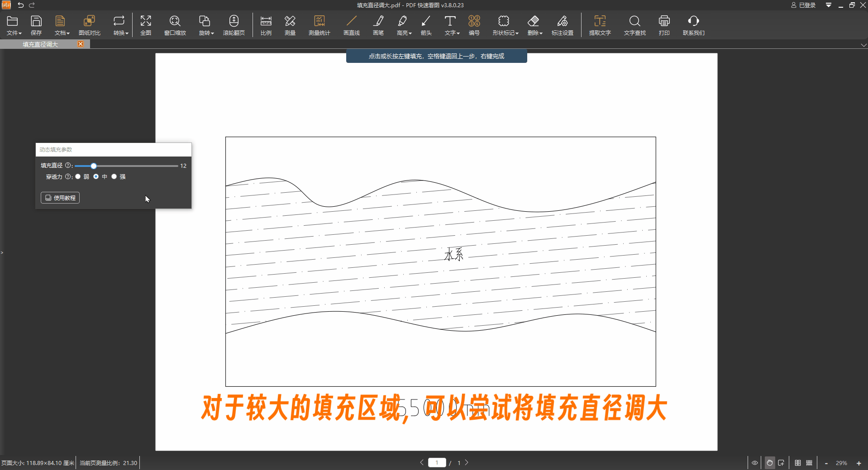Click extract text (提取文字) tool
The width and height of the screenshot is (868, 470).
(x=600, y=25)
